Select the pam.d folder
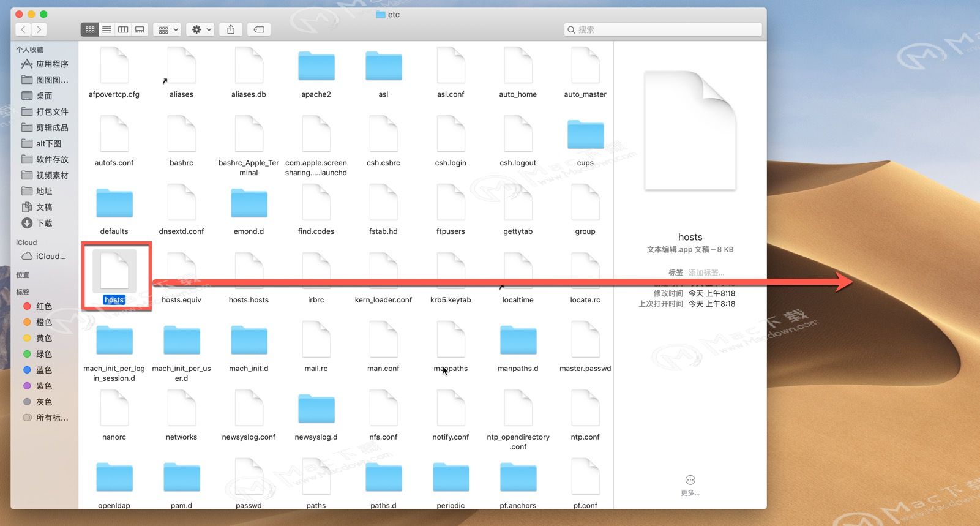 click(181, 478)
